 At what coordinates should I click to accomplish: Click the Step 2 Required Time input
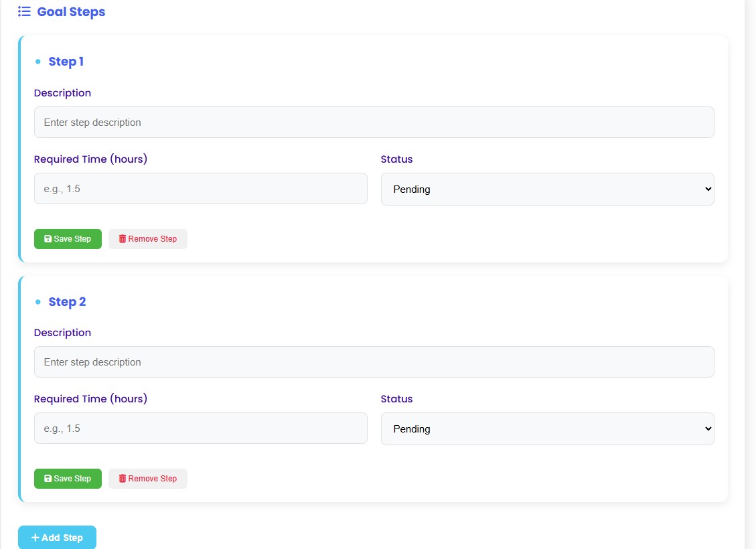200,428
